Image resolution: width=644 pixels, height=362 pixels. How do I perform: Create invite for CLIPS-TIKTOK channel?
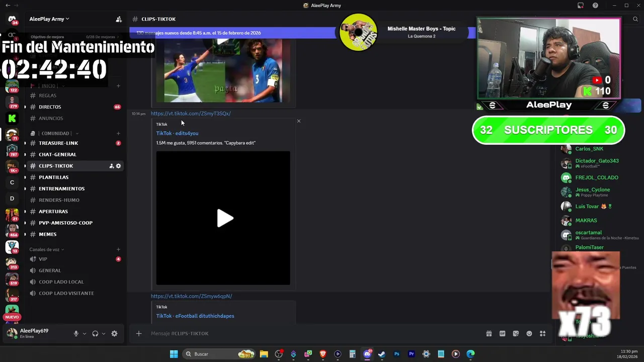111,166
